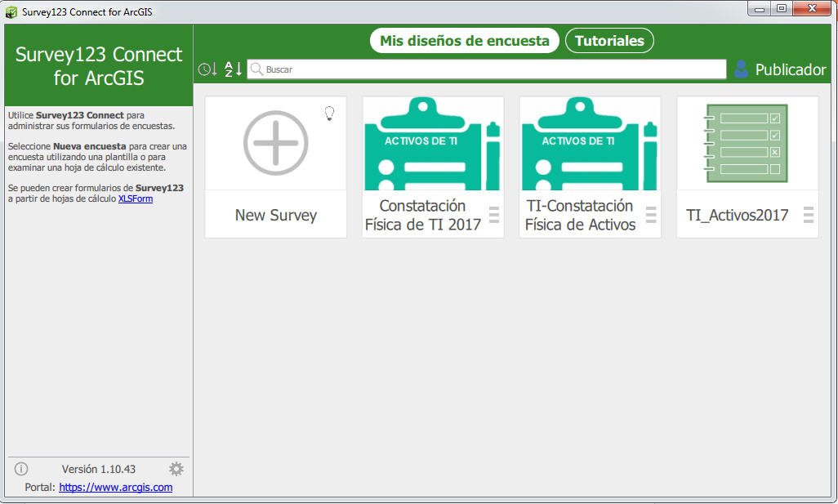Open menu of TI_Activos2017 survey
The height and width of the screenshot is (504, 838).
[x=809, y=216]
